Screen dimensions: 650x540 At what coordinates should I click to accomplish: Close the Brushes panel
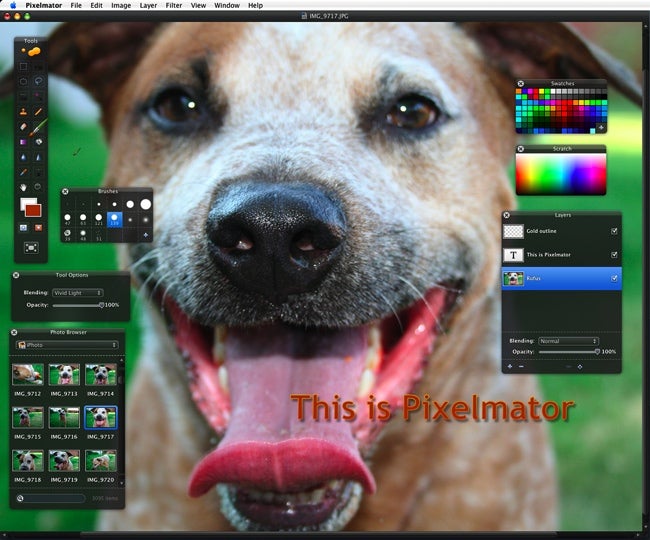pyautogui.click(x=65, y=191)
